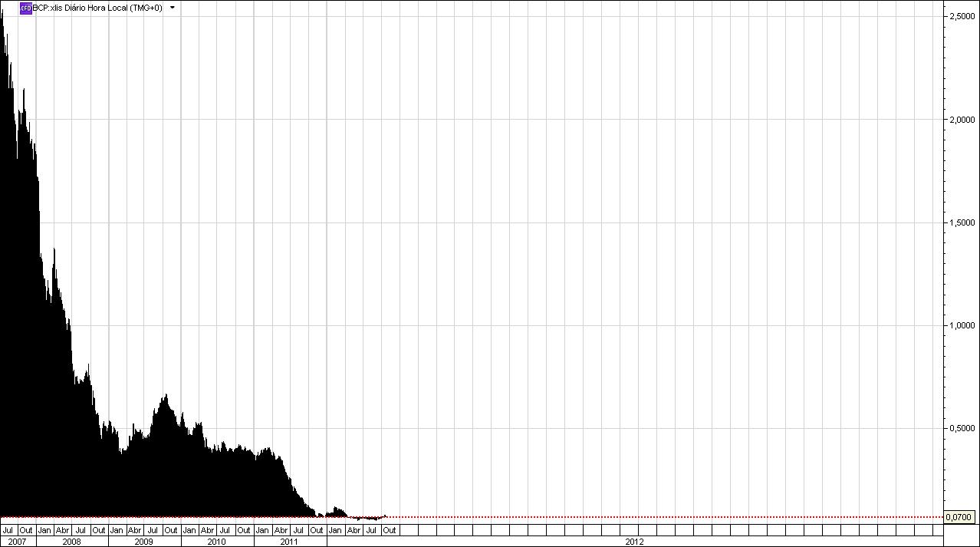Select the 2010 year label on time axis
This screenshot has height=547, width=980.
[217, 541]
